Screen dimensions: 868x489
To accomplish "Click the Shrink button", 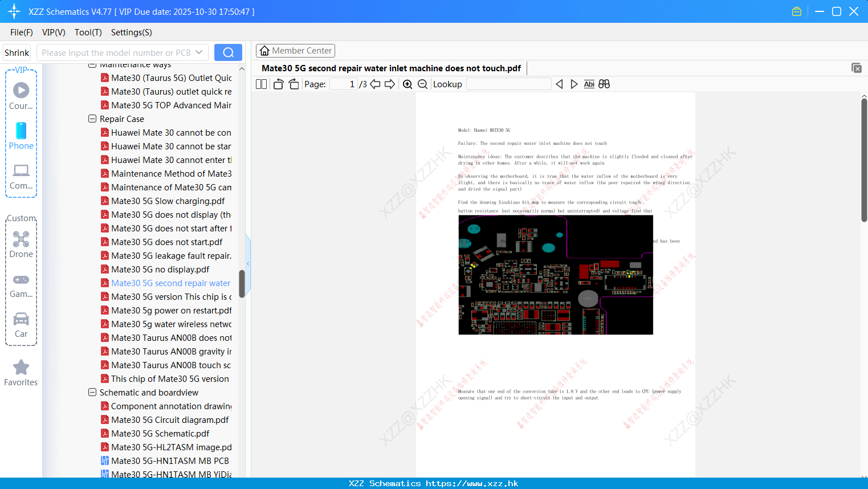I will 17,52.
